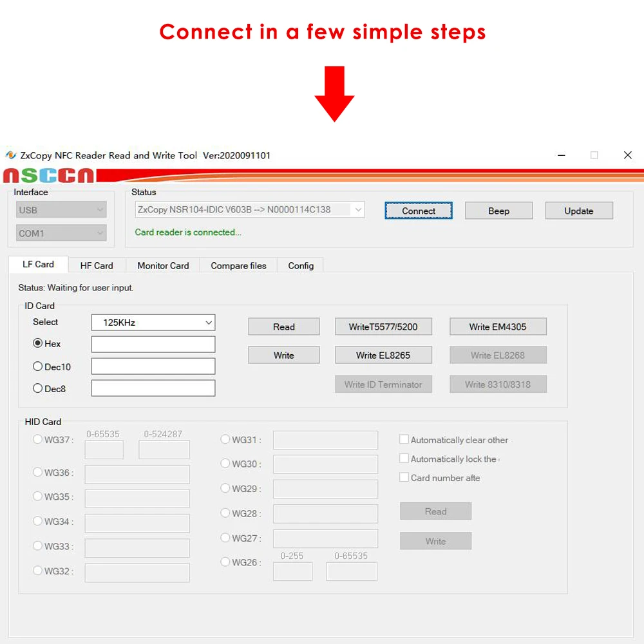This screenshot has width=644, height=644.
Task: Click the ID Card Read button
Action: tap(284, 327)
